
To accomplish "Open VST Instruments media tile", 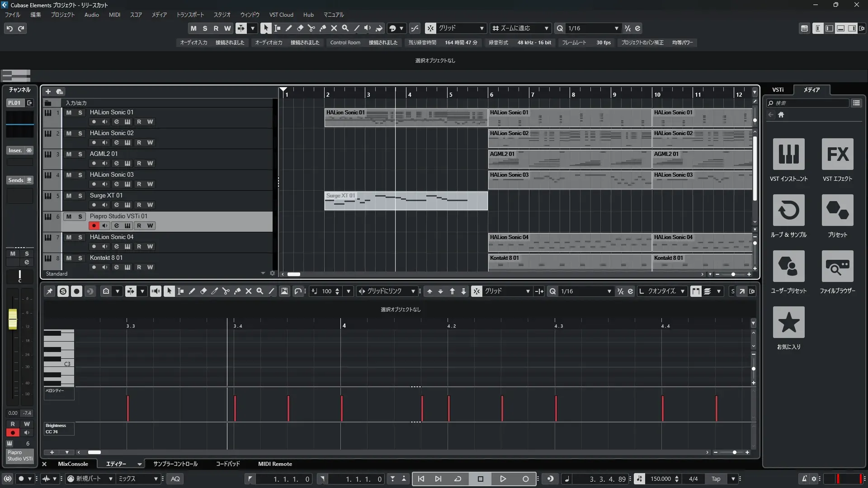I will pos(788,154).
